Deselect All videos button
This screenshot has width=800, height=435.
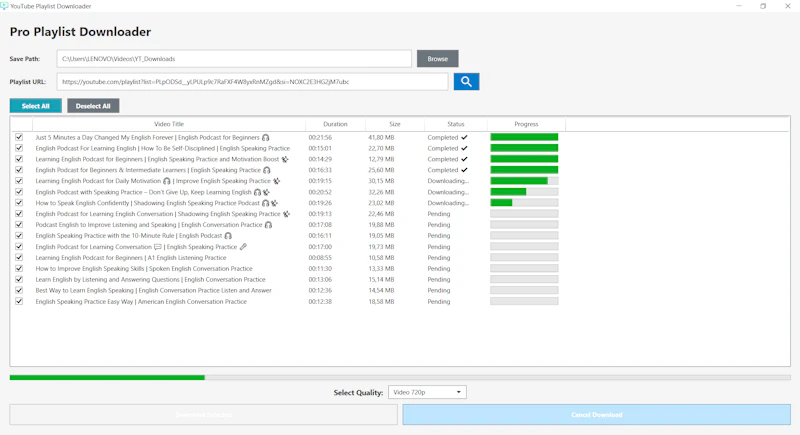click(x=93, y=106)
